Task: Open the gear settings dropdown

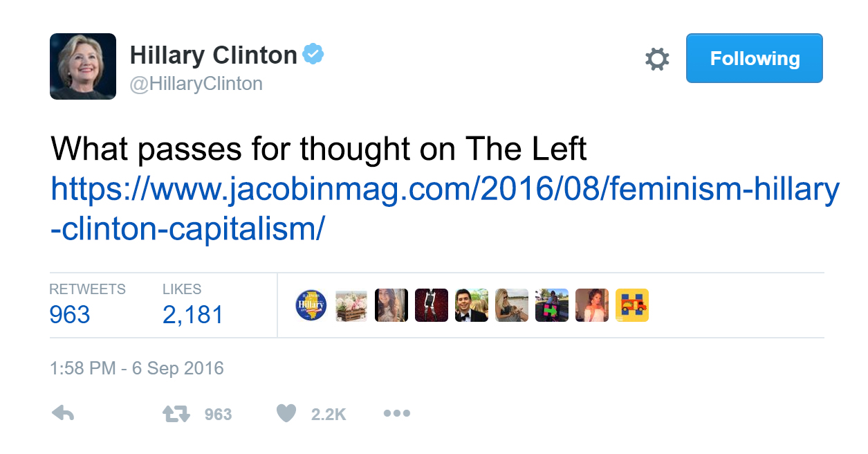Action: tap(657, 59)
